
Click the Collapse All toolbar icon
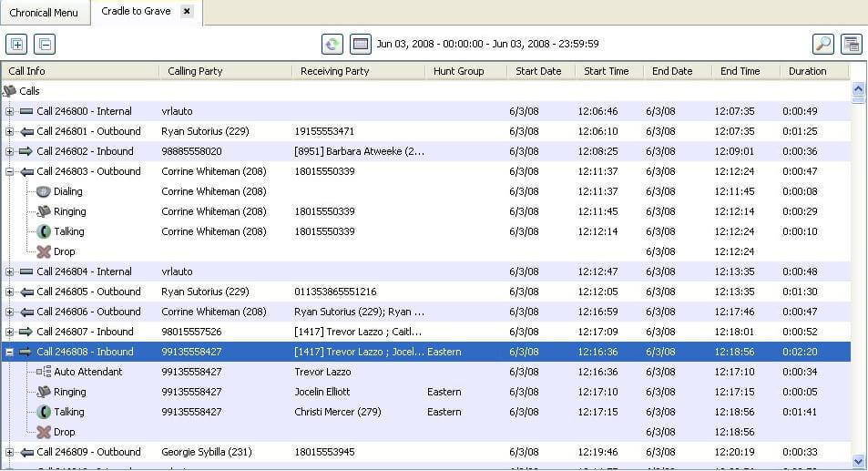(x=45, y=44)
